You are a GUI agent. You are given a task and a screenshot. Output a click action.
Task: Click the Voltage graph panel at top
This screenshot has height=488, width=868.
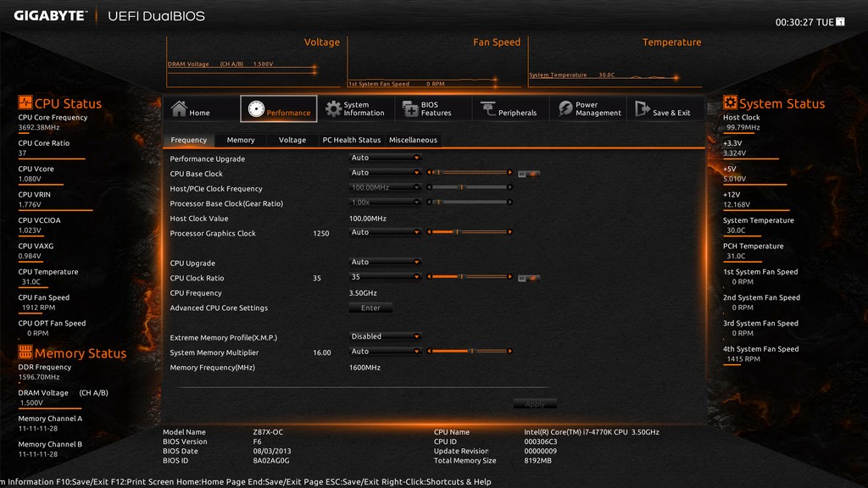(x=253, y=62)
